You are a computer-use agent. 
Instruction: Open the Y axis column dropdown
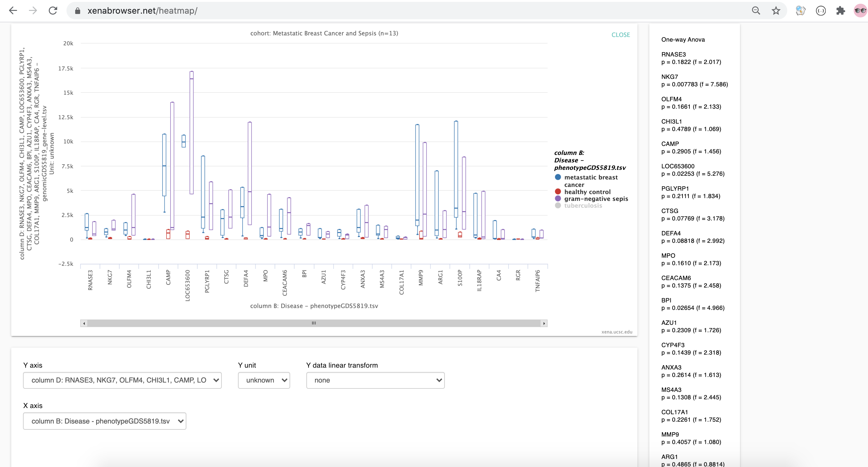[122, 380]
